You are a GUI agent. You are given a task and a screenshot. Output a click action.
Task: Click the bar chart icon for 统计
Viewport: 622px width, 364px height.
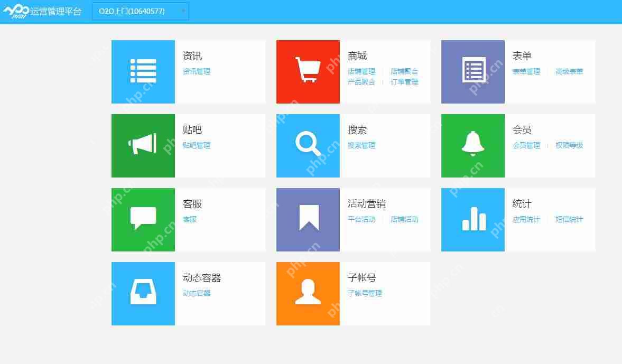472,219
